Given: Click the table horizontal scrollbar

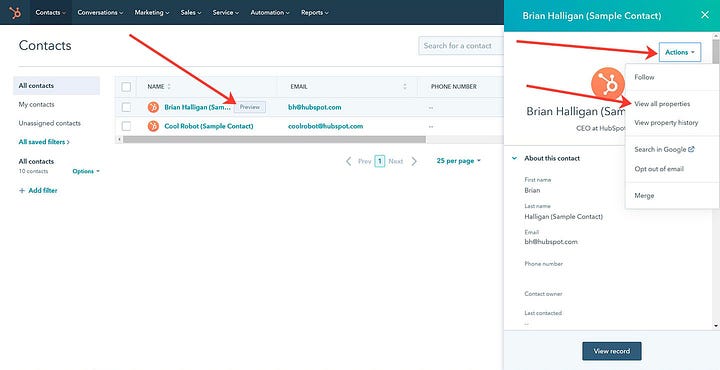Looking at the screenshot, I should click(274, 139).
